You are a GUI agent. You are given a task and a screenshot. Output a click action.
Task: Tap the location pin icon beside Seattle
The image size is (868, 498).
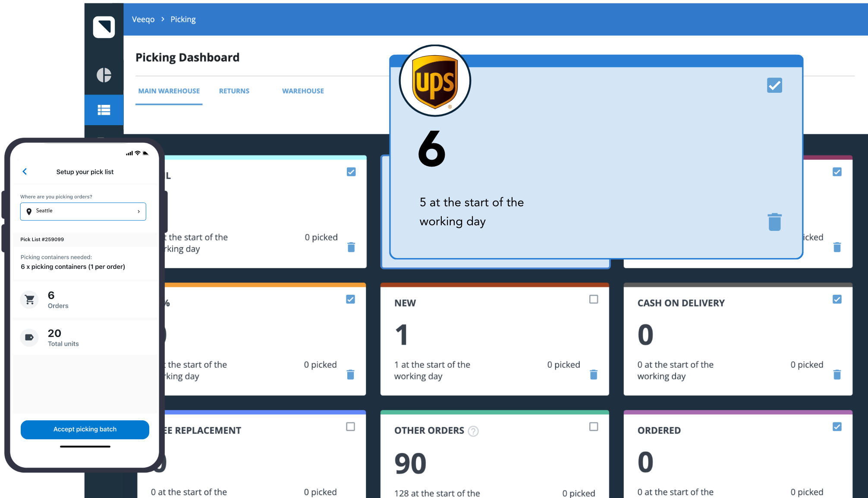[x=29, y=211]
